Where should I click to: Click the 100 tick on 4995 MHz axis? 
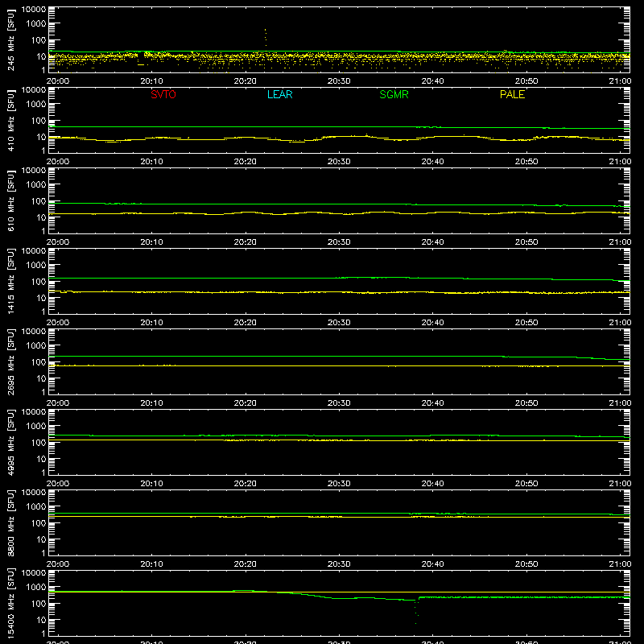39,443
